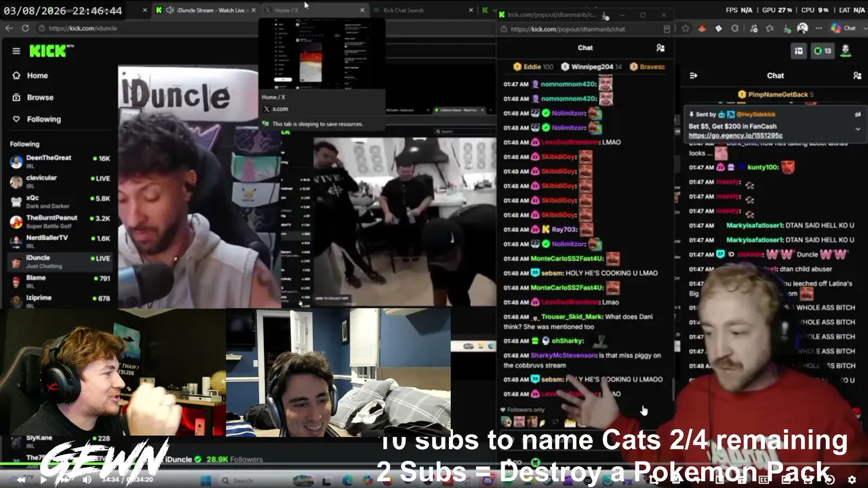Viewport: 868px width, 488px height.
Task: Open right chat user list icon
Action: [x=856, y=76]
